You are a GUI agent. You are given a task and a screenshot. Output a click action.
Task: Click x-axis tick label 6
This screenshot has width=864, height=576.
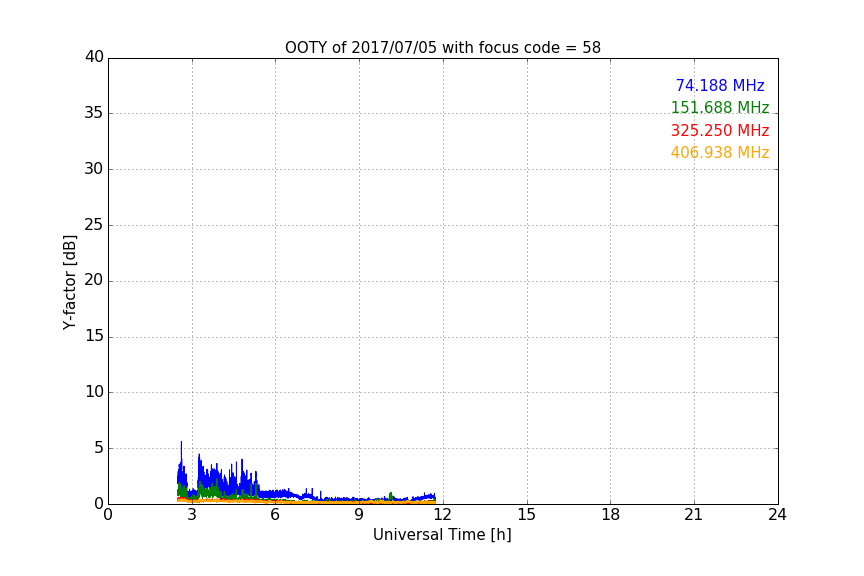(x=275, y=515)
